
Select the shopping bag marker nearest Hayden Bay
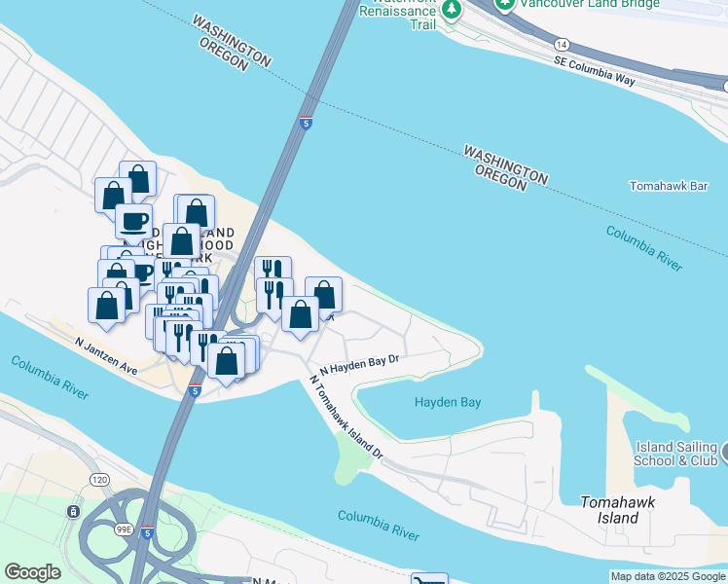[x=301, y=314]
